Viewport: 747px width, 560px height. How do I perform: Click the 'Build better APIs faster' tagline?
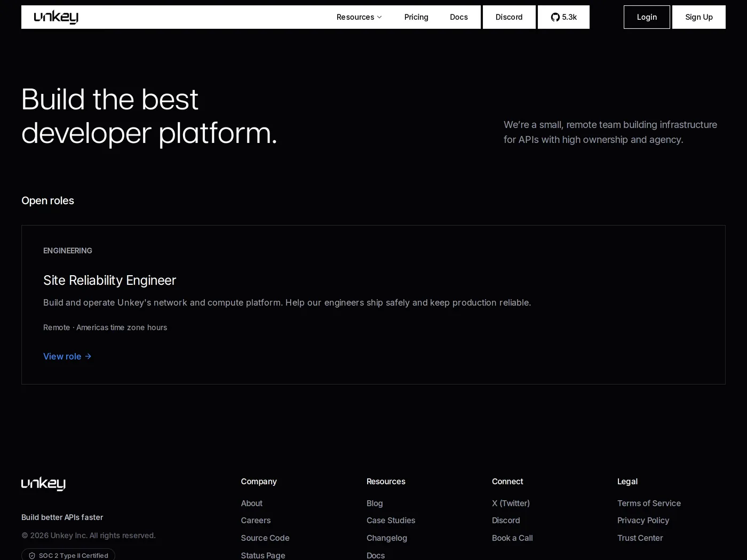(x=62, y=517)
